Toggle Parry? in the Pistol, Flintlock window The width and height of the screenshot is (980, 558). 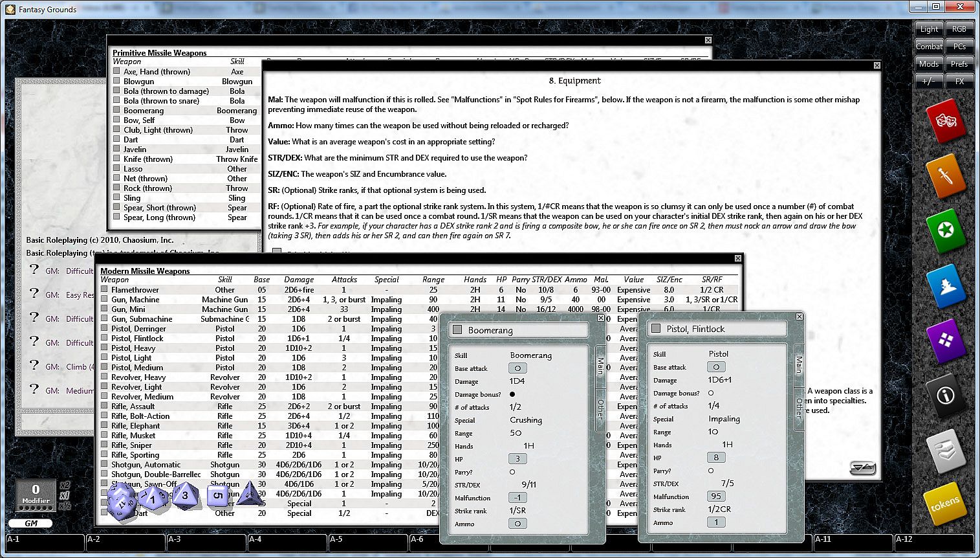711,471
